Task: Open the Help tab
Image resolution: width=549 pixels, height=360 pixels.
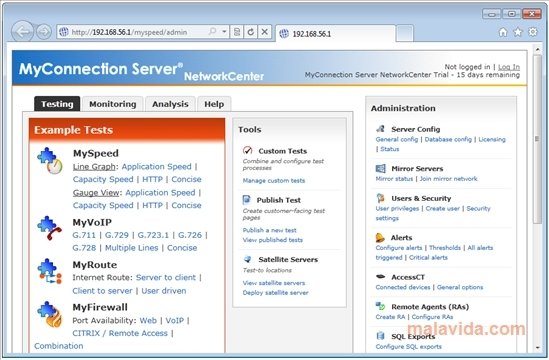Action: click(x=214, y=104)
